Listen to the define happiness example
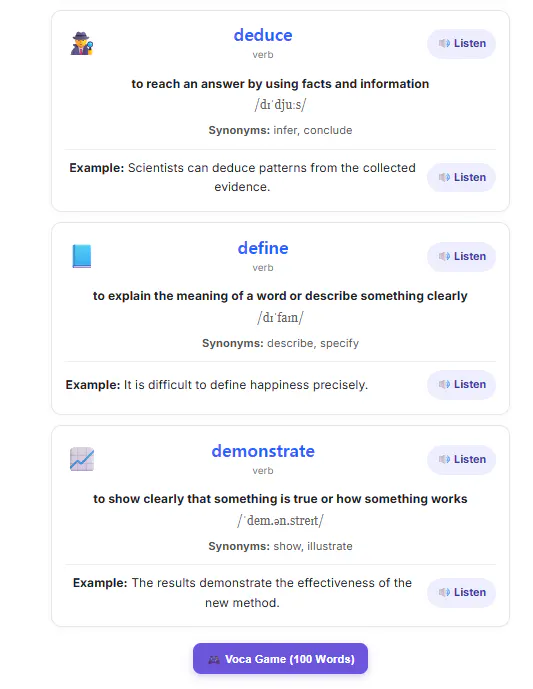This screenshot has width=533, height=689. pyautogui.click(x=461, y=384)
